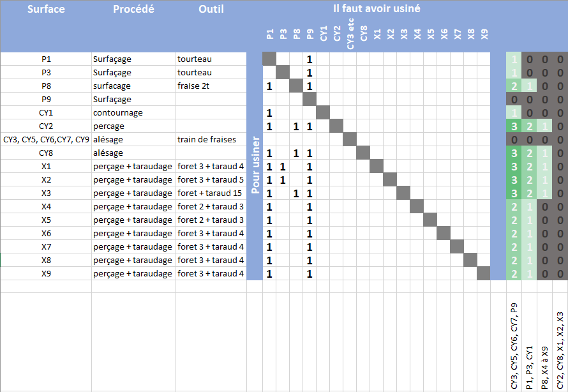Click the 'foret 3 + taraud 5' cell

[211, 179]
